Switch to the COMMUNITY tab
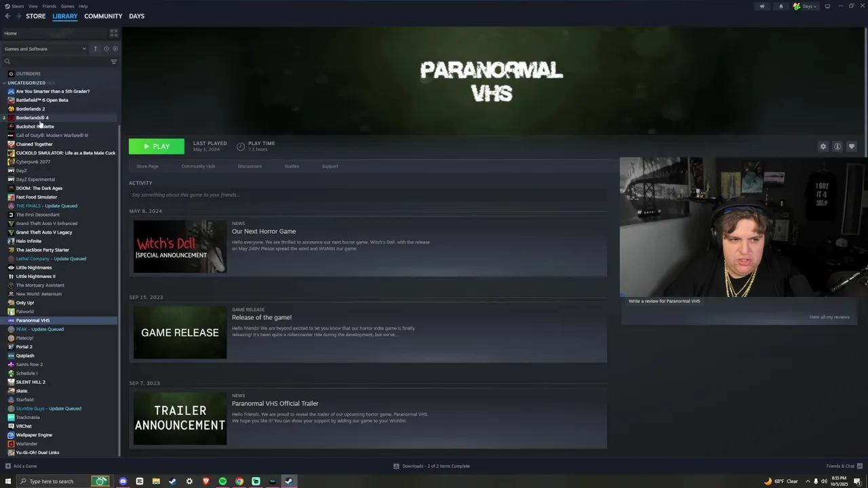Image resolution: width=868 pixels, height=488 pixels. click(103, 16)
